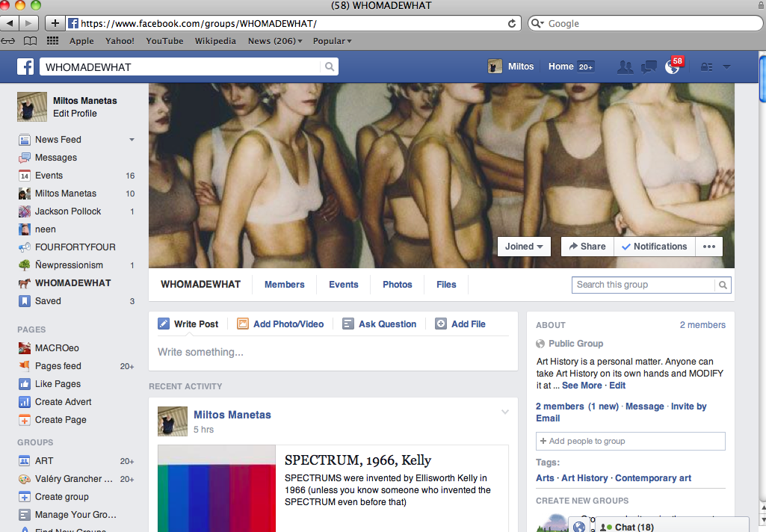Screen dimensions: 766x532
Task: Select the WHOMADEWHAT discussion tab
Action: [x=201, y=285]
